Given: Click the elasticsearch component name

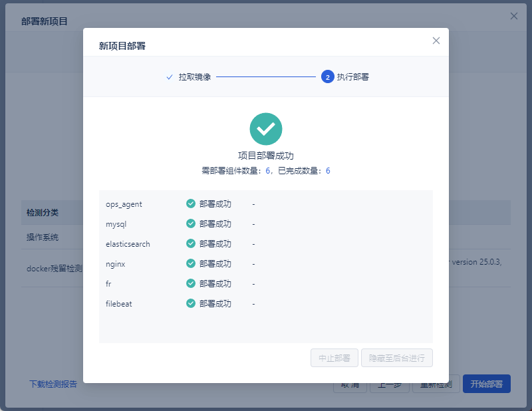Looking at the screenshot, I should tap(128, 244).
